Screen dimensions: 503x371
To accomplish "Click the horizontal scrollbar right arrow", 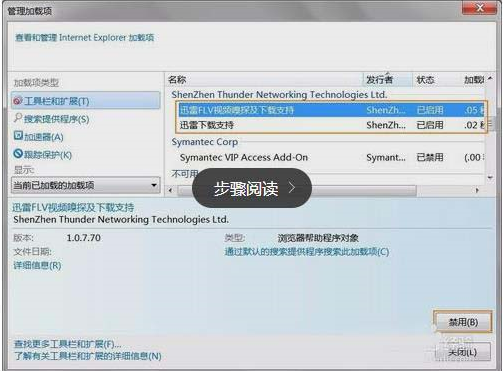I will (x=477, y=190).
